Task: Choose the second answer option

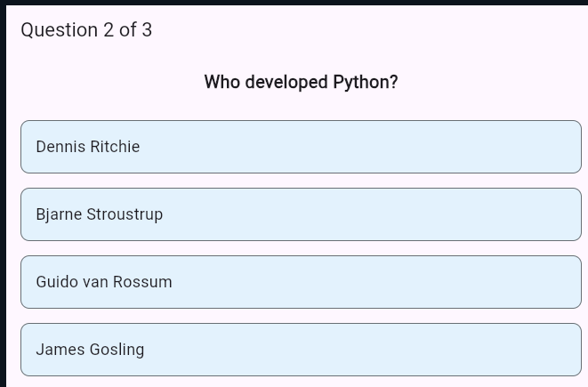Action: (301, 214)
